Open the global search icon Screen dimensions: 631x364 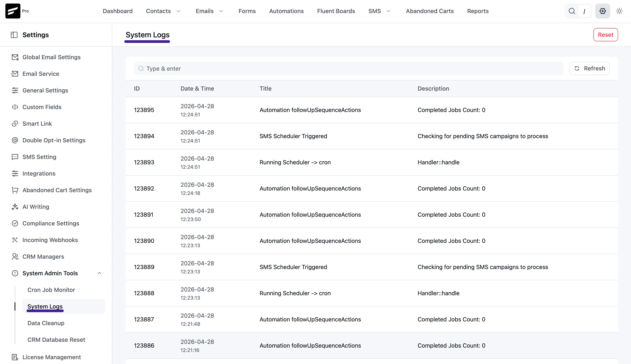coord(572,11)
